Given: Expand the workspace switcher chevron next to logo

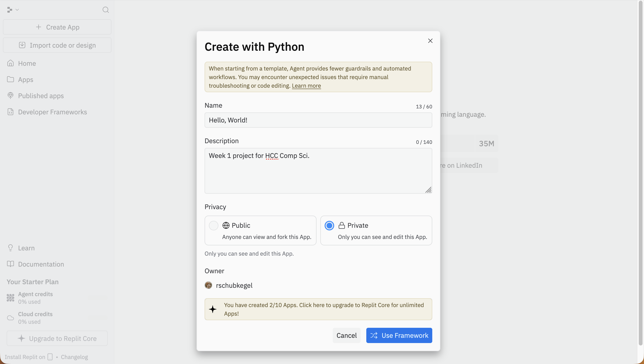Looking at the screenshot, I should click(17, 10).
